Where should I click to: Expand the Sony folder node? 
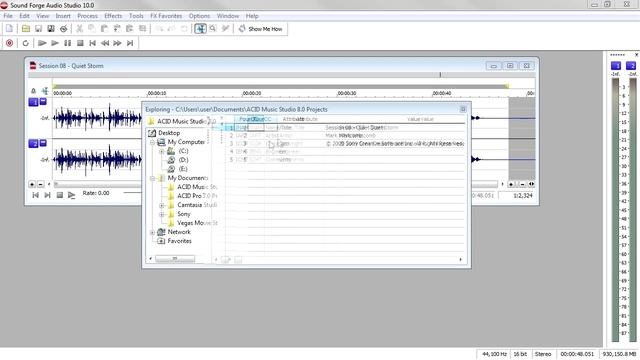click(x=162, y=214)
